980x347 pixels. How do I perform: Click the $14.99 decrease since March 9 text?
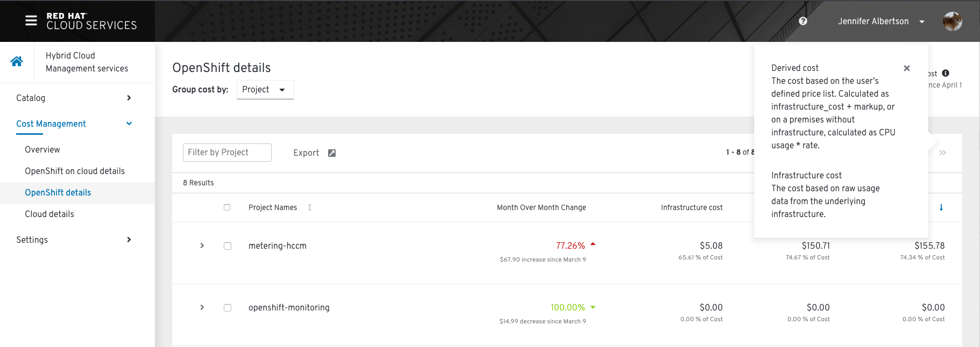[543, 321]
